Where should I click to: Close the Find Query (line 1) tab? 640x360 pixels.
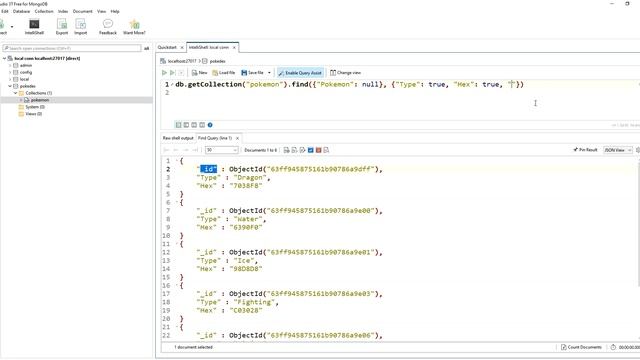pos(237,138)
